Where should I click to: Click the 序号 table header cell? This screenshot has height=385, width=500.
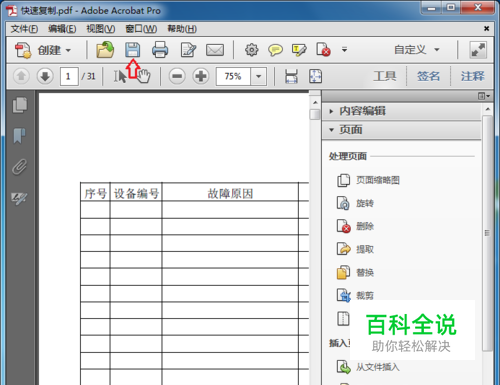95,193
